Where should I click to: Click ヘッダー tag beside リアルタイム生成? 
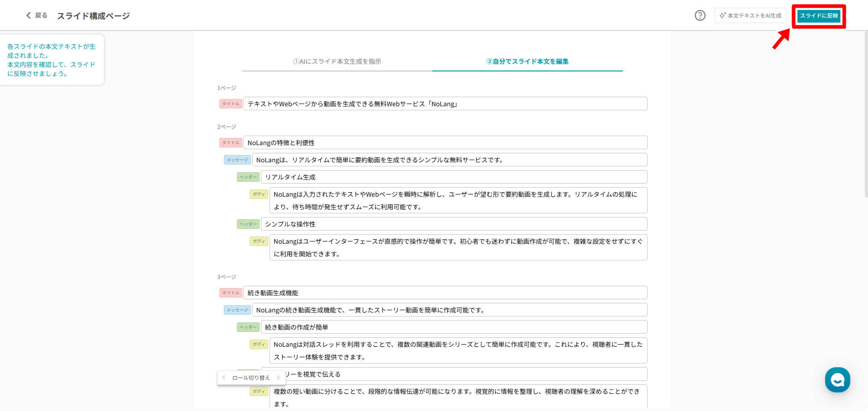click(x=248, y=177)
